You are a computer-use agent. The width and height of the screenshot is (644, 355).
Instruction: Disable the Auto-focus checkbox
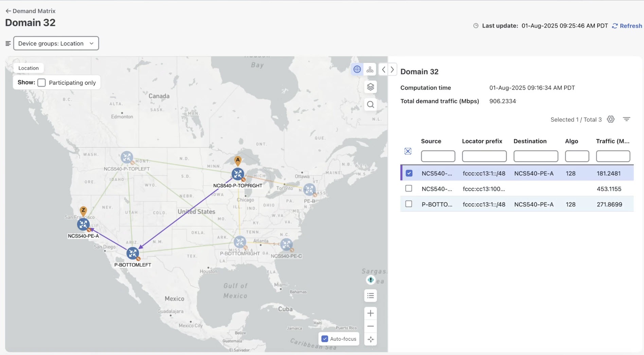325,339
